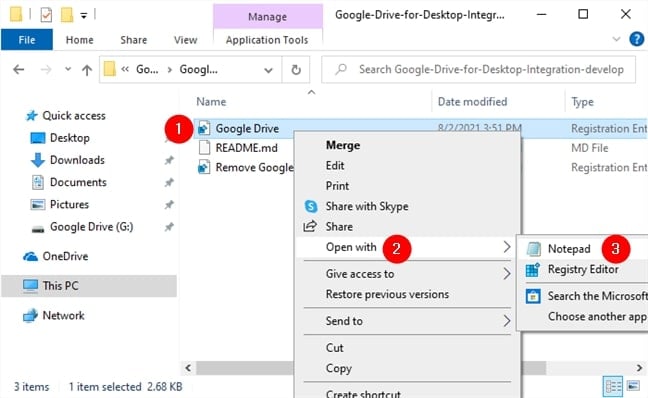Expand the Send to submenu
The width and height of the screenshot is (648, 398).
[407, 321]
